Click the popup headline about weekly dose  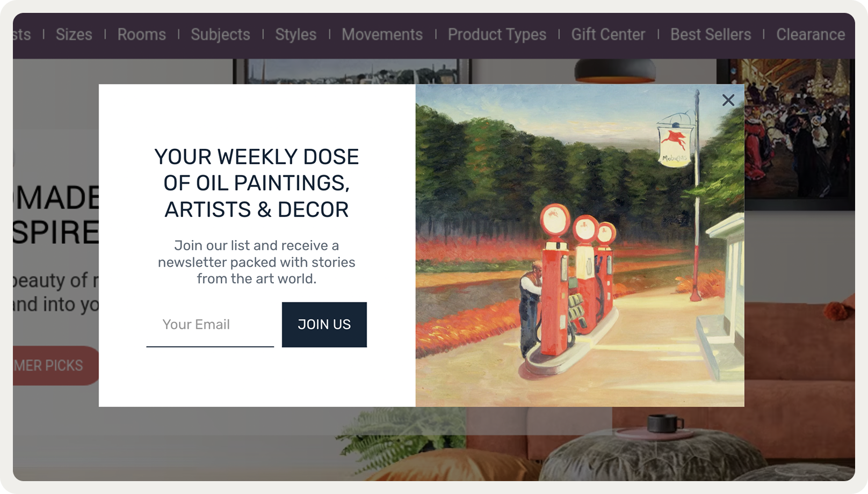257,183
